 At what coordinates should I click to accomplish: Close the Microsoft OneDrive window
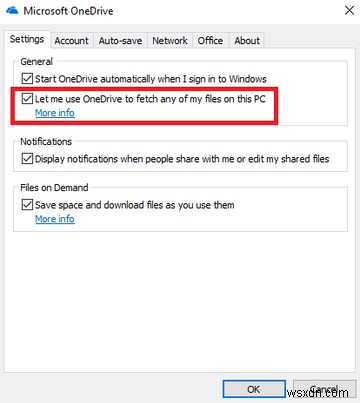pyautogui.click(x=349, y=10)
